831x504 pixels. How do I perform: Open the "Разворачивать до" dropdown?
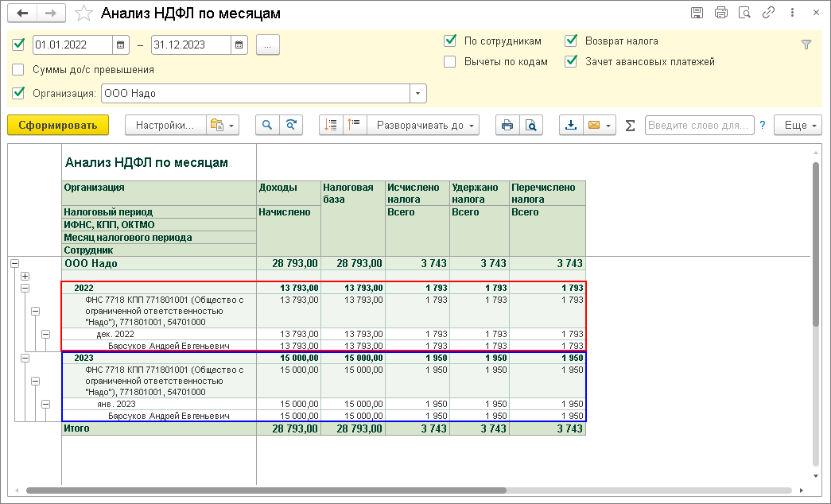pyautogui.click(x=424, y=125)
